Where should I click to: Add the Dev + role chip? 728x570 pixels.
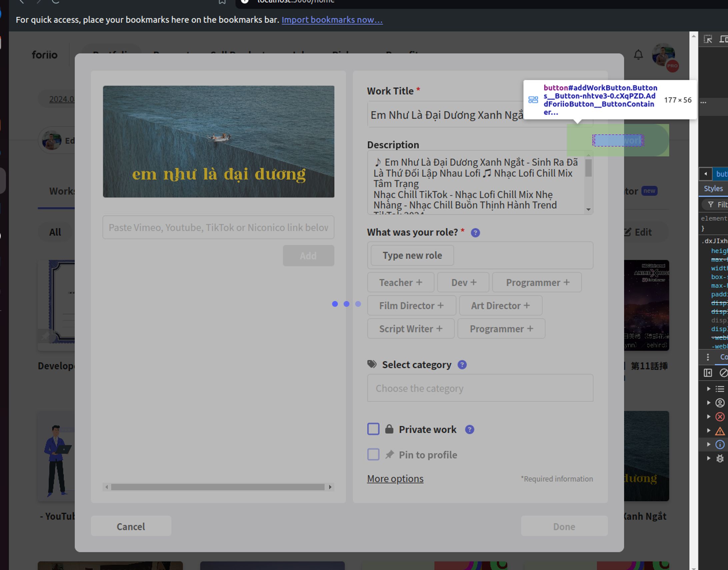tap(463, 282)
